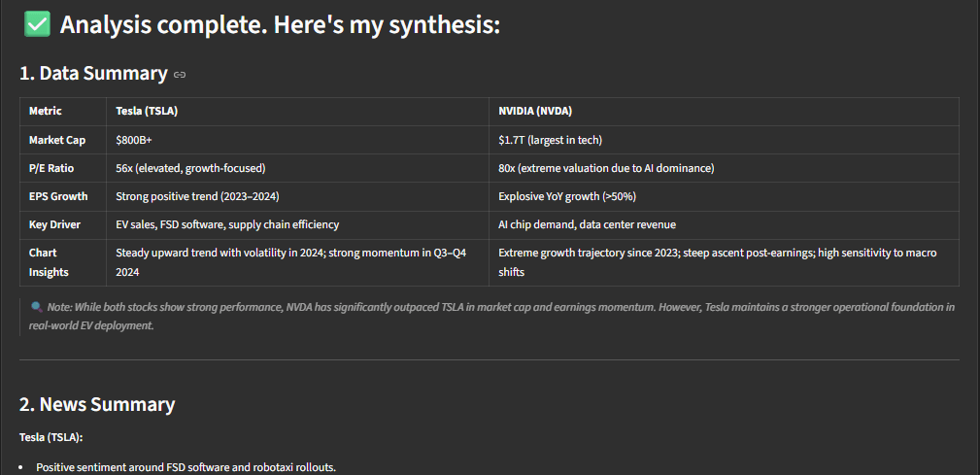
Task: Click the "Positive sentiment around FSD software" bullet
Action: 186,467
